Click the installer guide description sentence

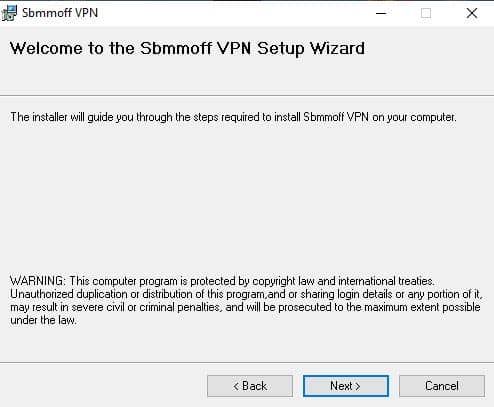pyautogui.click(x=233, y=117)
